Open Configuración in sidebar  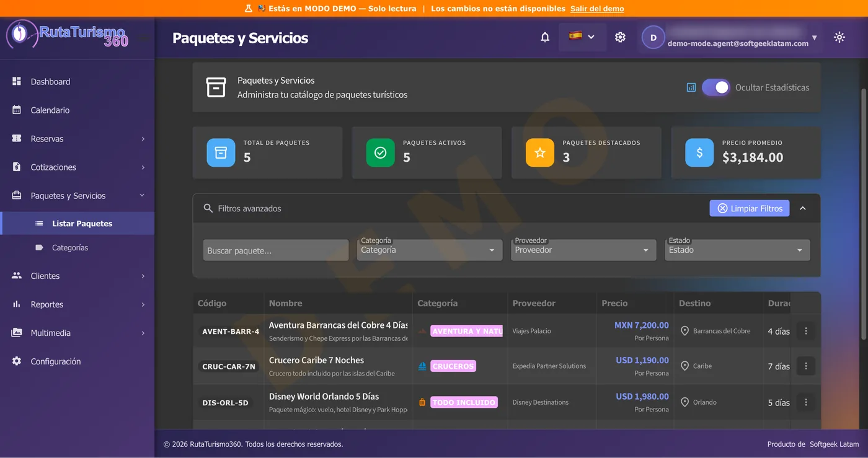[77, 361]
